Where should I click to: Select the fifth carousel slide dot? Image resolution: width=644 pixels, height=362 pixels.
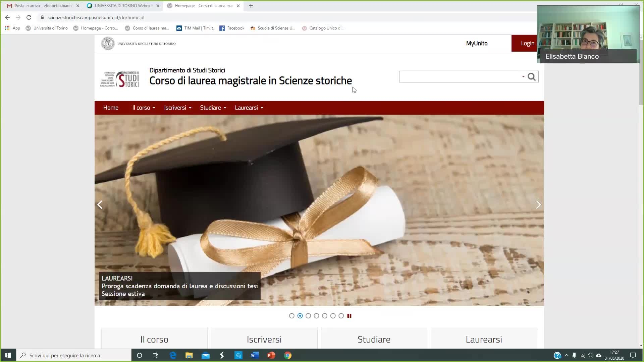click(325, 316)
